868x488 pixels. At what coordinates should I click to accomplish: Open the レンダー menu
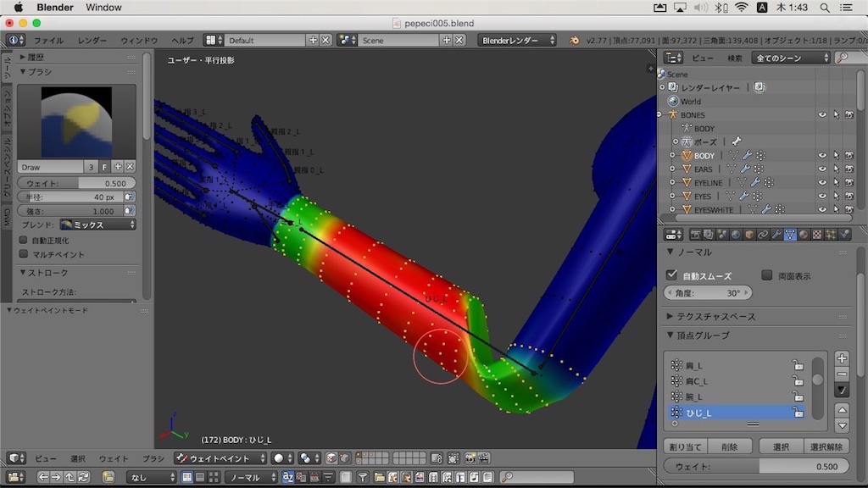tap(92, 41)
